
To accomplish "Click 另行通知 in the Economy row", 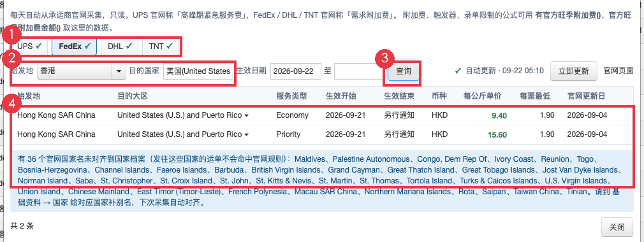I will (399, 115).
